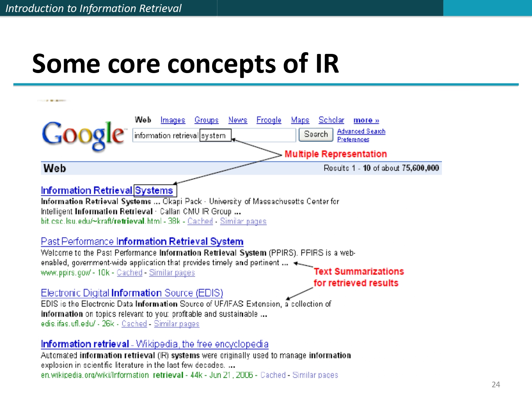The width and height of the screenshot is (532, 399).
Task: Open 'Electronic Digital Information Source (EDIS)'
Action: click(132, 293)
